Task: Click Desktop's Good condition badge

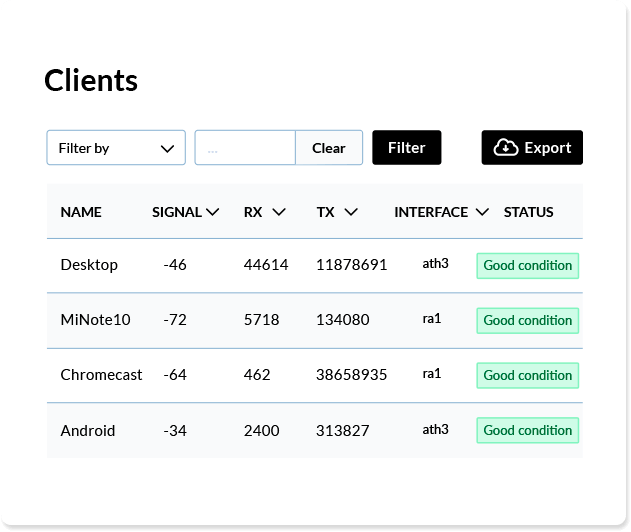Action: (528, 266)
